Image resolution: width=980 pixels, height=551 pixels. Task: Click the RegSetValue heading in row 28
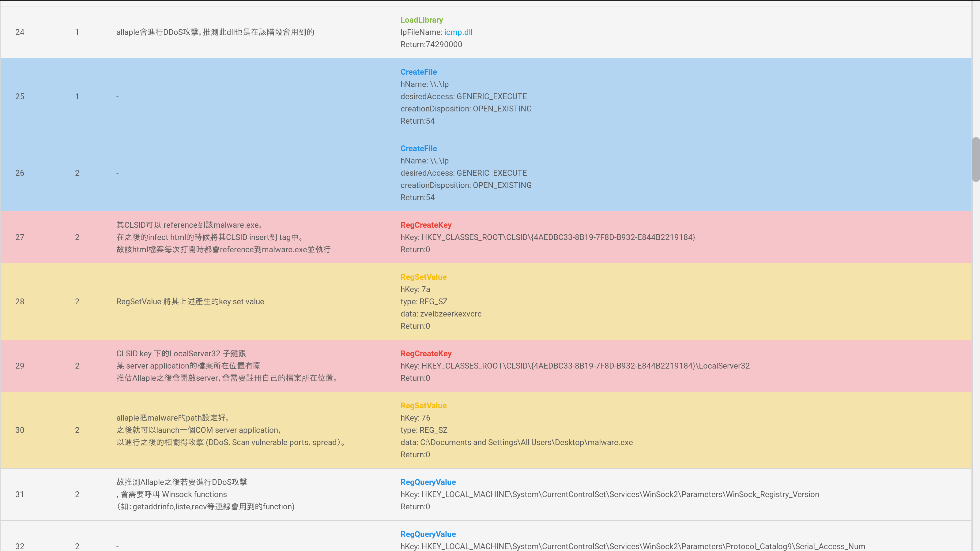point(424,277)
